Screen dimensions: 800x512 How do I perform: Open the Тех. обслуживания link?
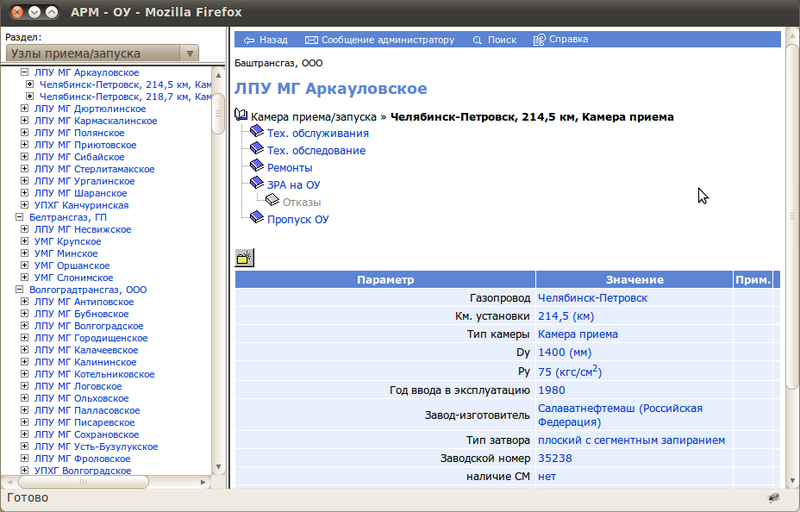point(318,133)
